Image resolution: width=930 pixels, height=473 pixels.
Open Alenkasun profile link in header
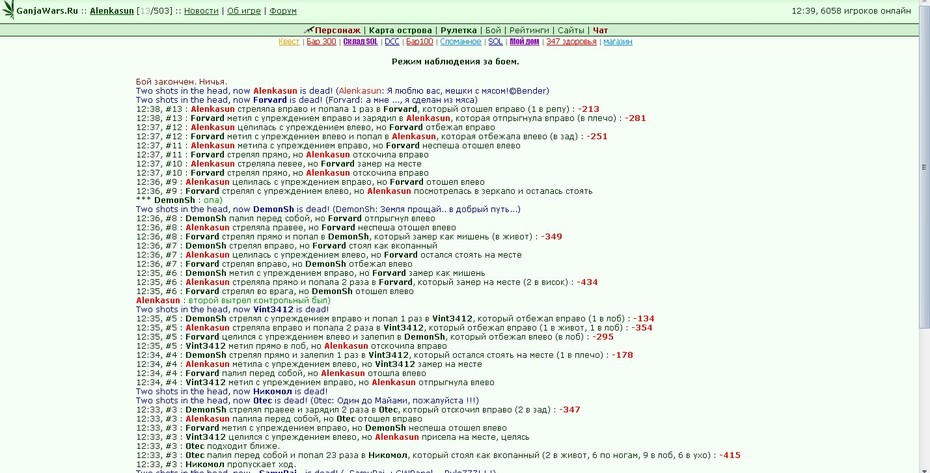112,11
